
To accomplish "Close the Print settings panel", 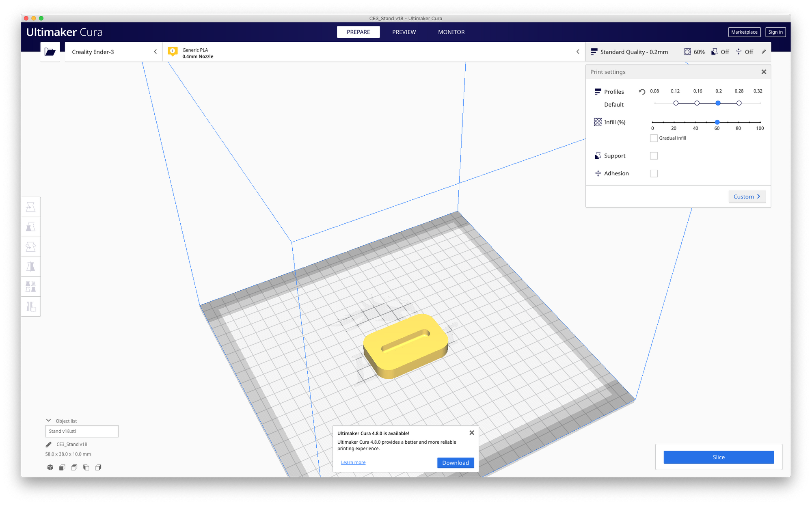I will click(x=764, y=72).
